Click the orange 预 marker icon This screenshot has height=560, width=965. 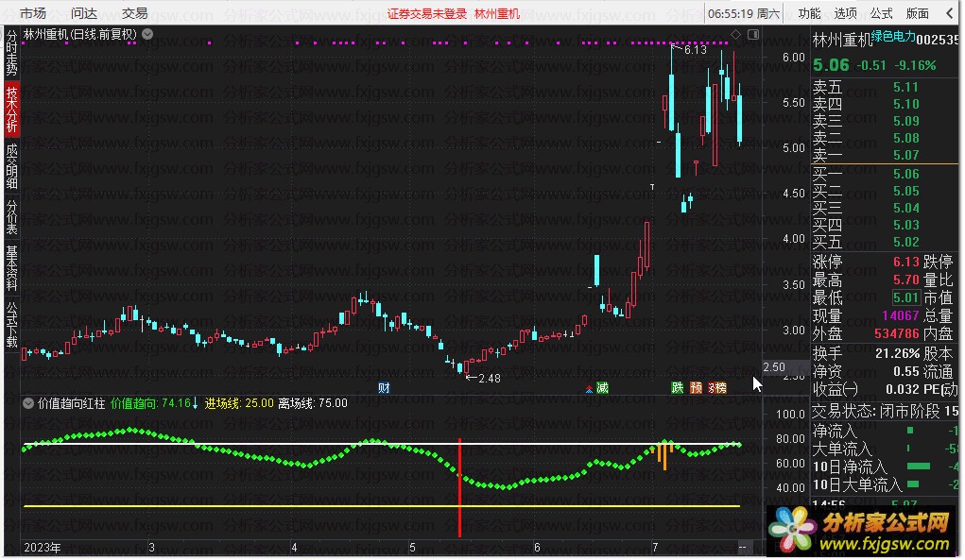(696, 387)
